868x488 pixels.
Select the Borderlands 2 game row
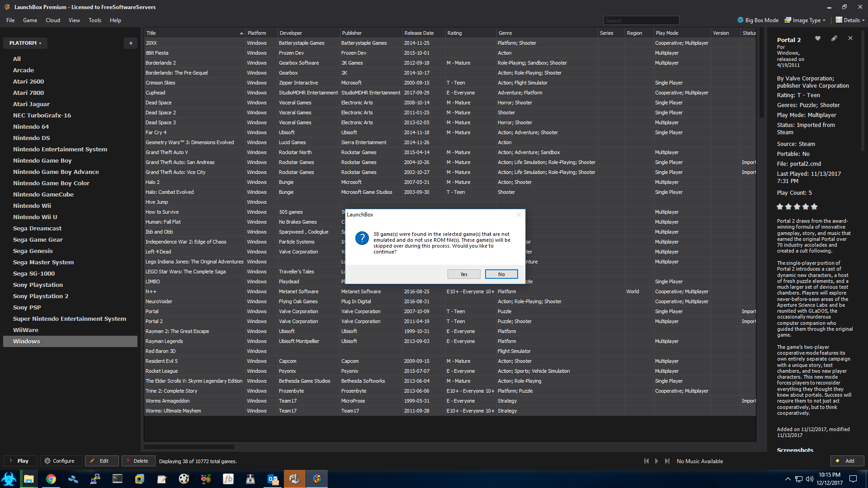click(x=450, y=63)
